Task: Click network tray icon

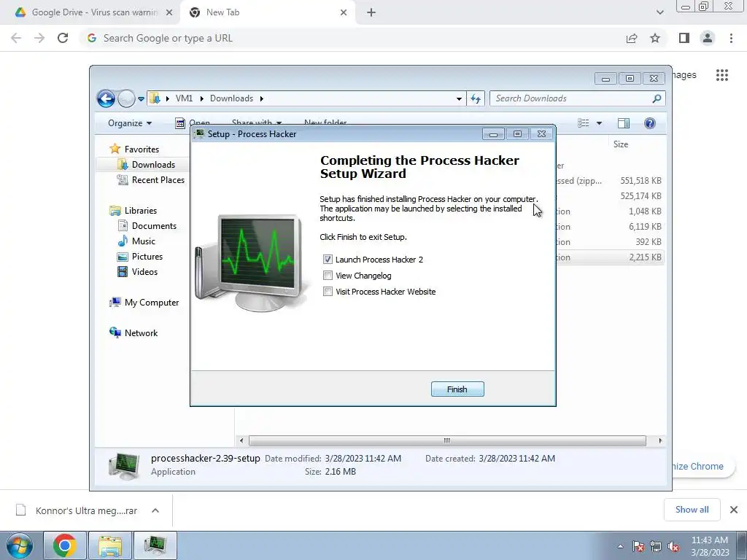Action: pyautogui.click(x=656, y=546)
